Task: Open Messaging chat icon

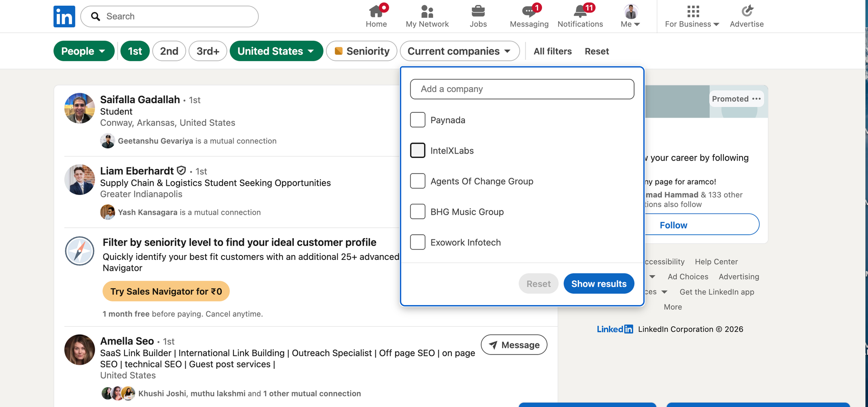Action: coord(529,11)
